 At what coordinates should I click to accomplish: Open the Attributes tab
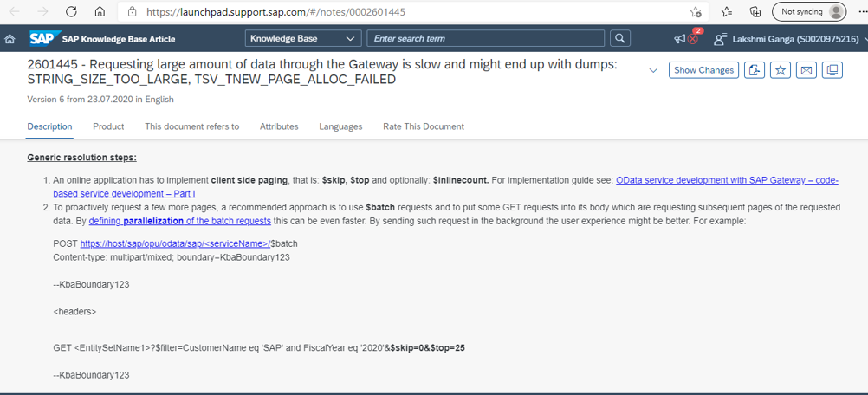click(279, 126)
